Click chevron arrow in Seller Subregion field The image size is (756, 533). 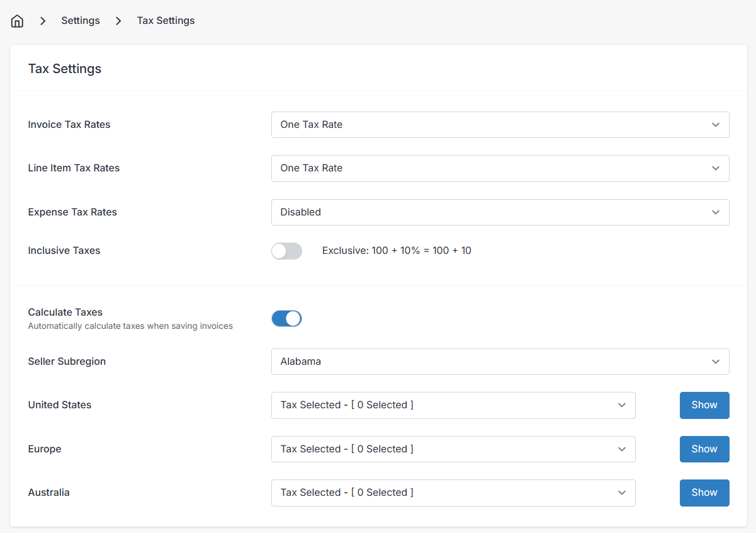coord(715,362)
